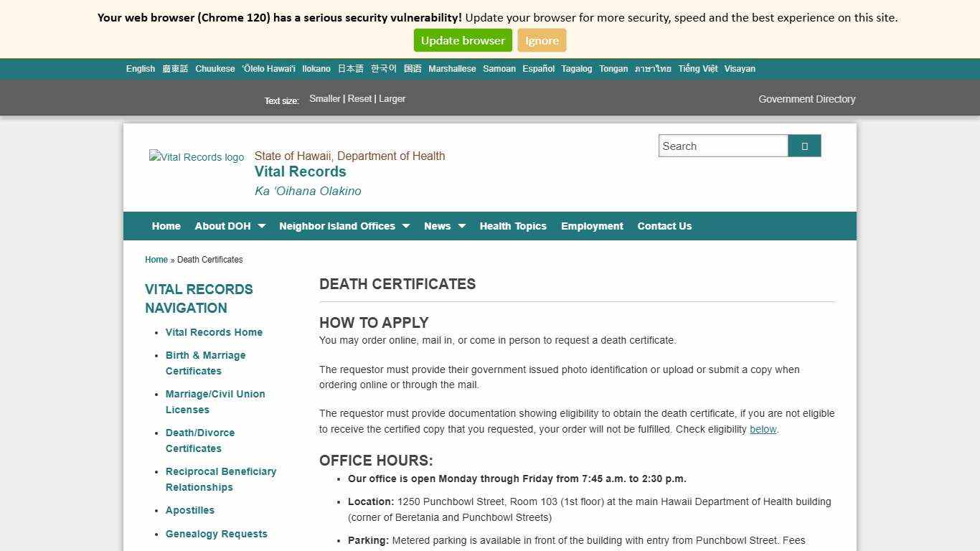The height and width of the screenshot is (551, 980).
Task: Dismiss the warning with the Ignore button
Action: (x=542, y=40)
